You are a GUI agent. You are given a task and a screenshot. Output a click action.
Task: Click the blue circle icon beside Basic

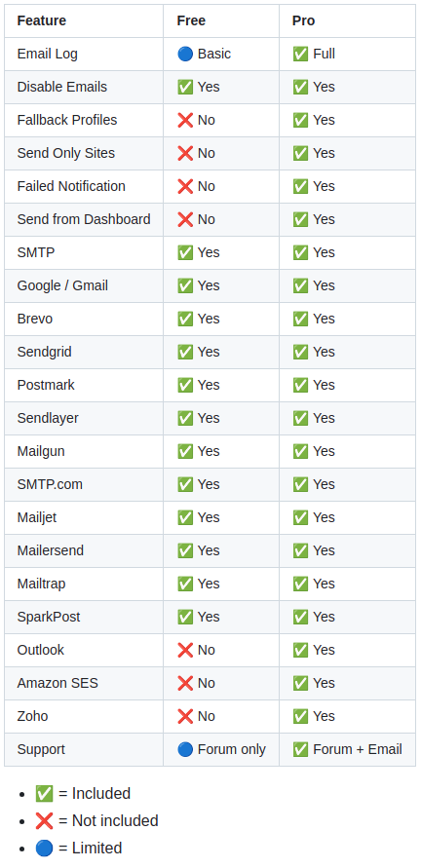coord(185,55)
